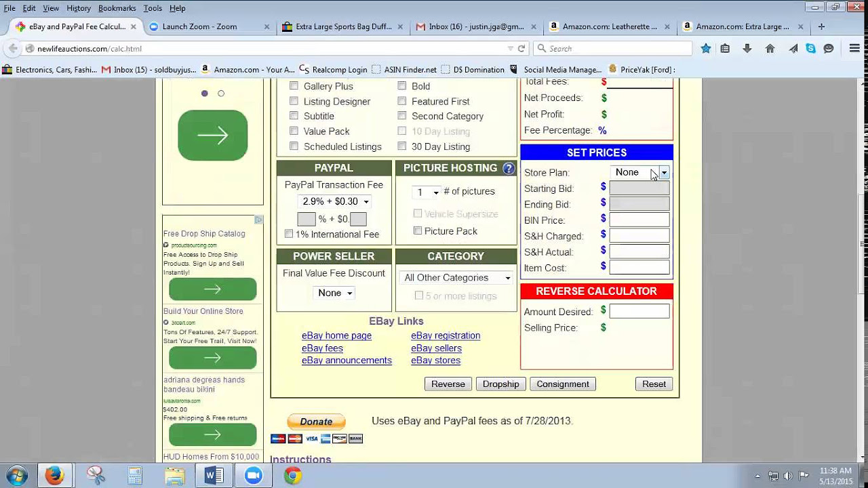The image size is (868, 488).
Task: Enable the Listing Designer checkbox
Action: [294, 100]
